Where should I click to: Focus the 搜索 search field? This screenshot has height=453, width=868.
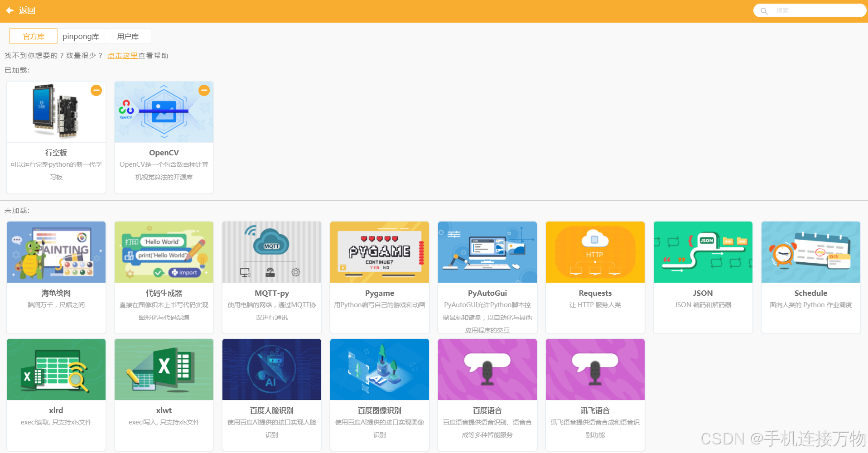click(x=810, y=10)
